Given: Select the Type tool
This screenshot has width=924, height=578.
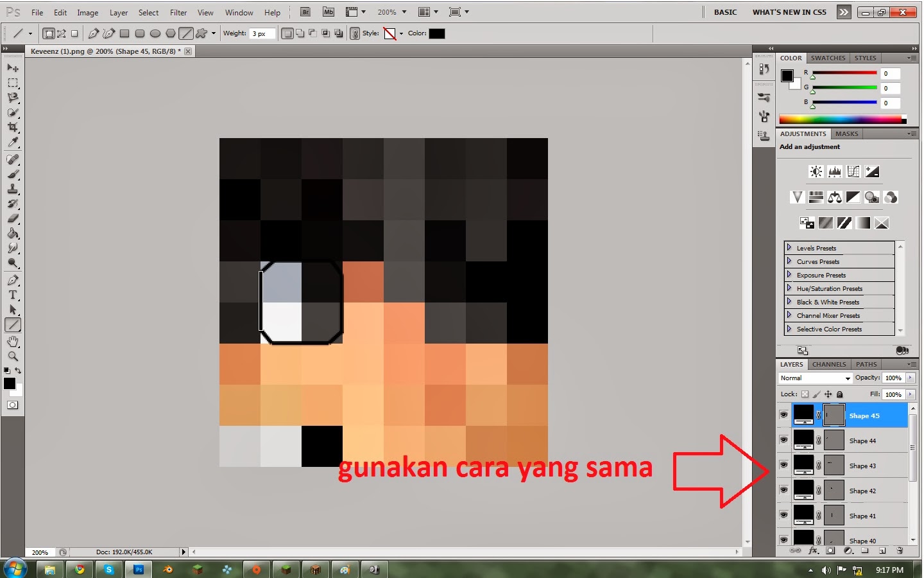Looking at the screenshot, I should [x=13, y=295].
